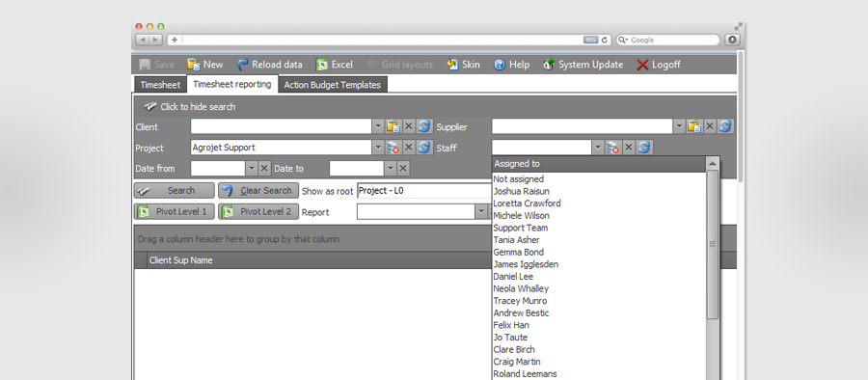This screenshot has height=380, width=868.
Task: Click the Pivot Level 2 button
Action: tap(258, 211)
